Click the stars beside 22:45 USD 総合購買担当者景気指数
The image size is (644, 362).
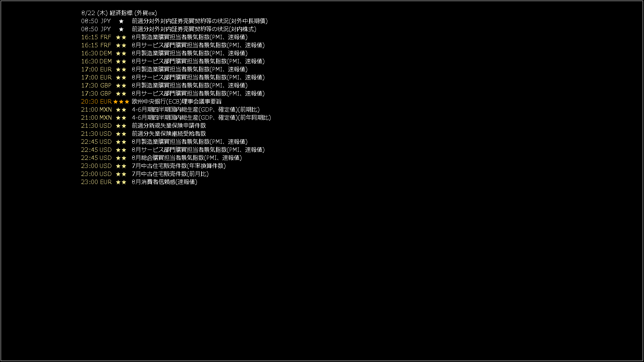click(121, 158)
